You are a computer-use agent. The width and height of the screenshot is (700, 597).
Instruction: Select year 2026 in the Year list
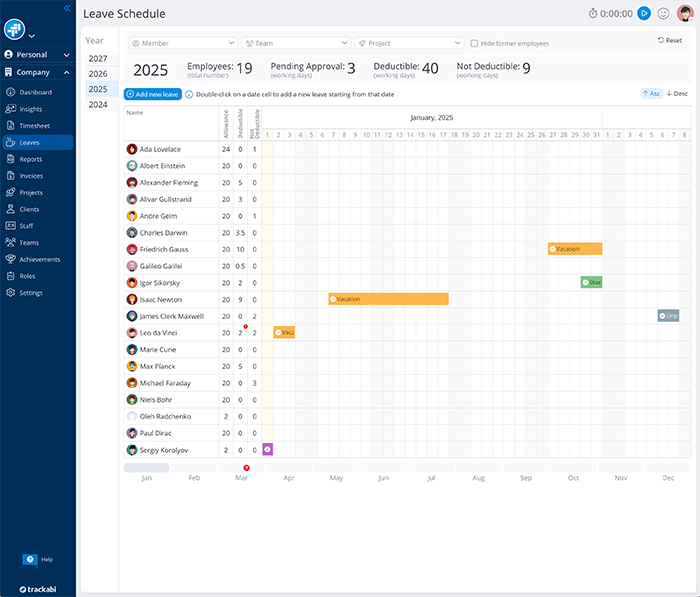tap(98, 74)
